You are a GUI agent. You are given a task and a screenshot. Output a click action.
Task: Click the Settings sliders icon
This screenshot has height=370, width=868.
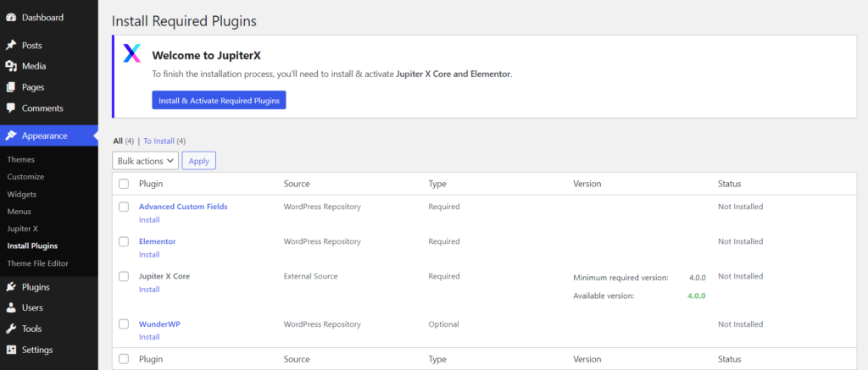[10, 350]
